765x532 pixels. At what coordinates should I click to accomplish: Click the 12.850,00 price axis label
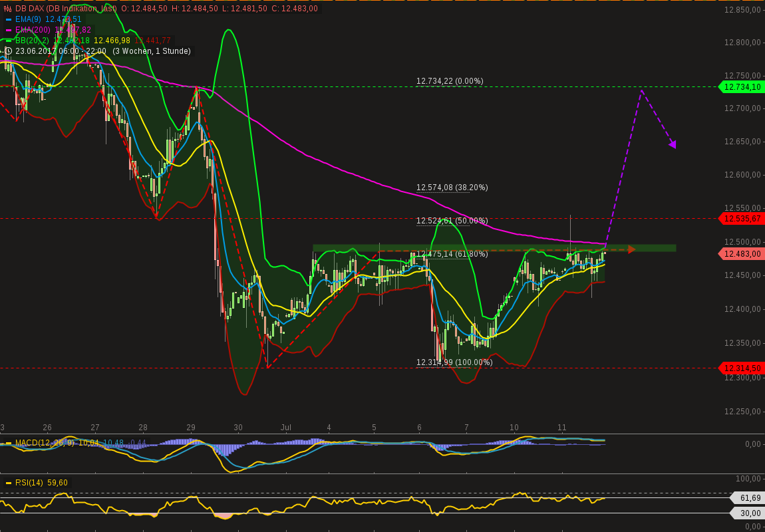743,9
